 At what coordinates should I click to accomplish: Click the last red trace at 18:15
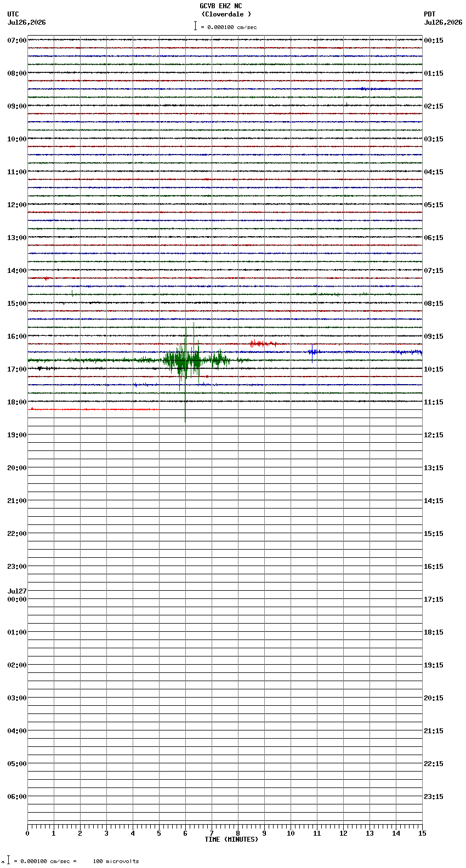pyautogui.click(x=93, y=409)
